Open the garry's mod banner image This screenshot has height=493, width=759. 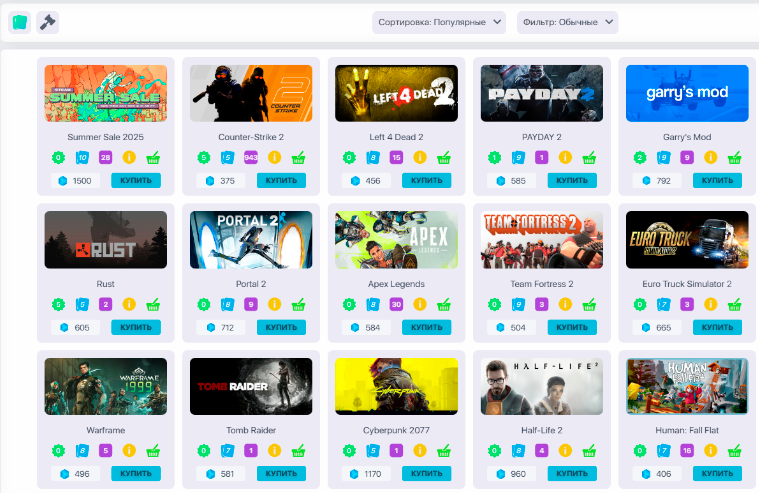687,93
